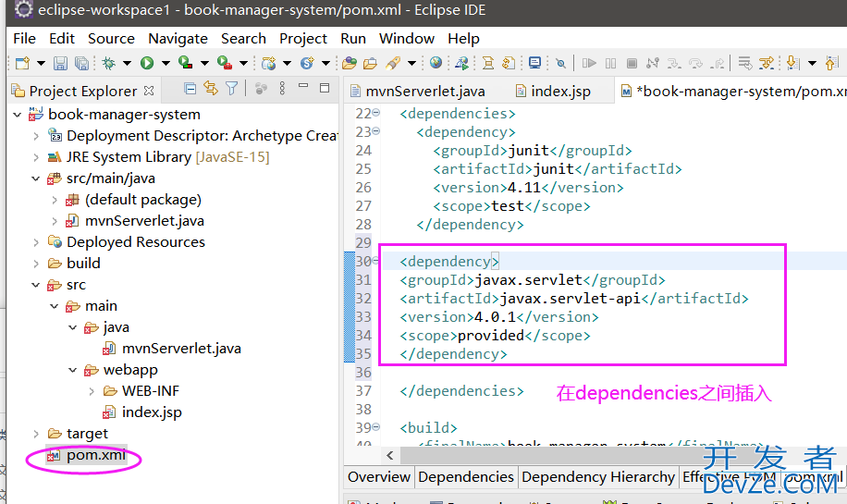847x504 pixels.
Task: Expand the WEB-INF folder node
Action: (91, 391)
